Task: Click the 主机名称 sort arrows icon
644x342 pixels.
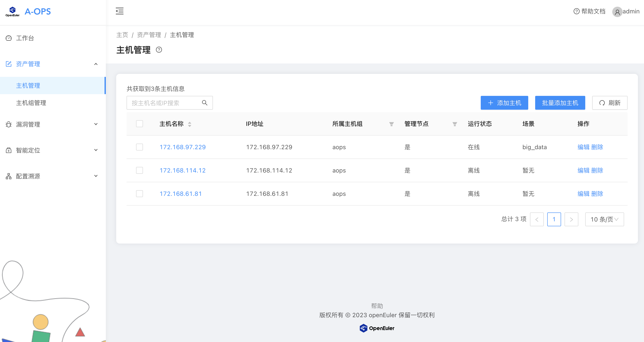Action: [189, 124]
